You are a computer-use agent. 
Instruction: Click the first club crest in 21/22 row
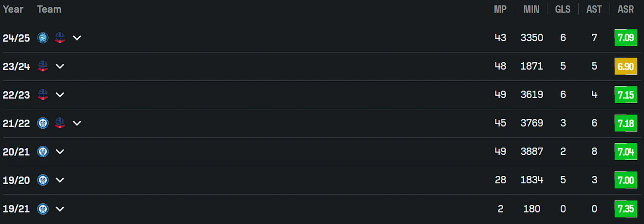(43, 123)
